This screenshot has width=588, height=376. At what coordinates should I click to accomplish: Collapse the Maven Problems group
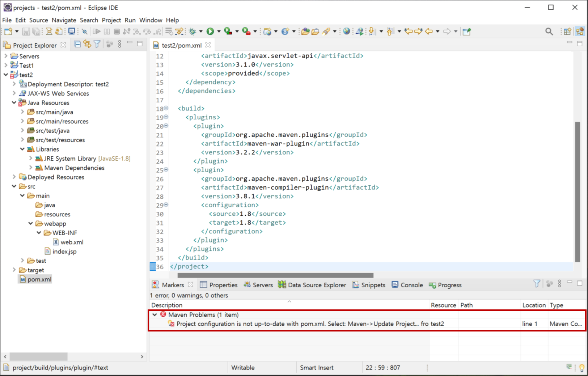point(155,314)
